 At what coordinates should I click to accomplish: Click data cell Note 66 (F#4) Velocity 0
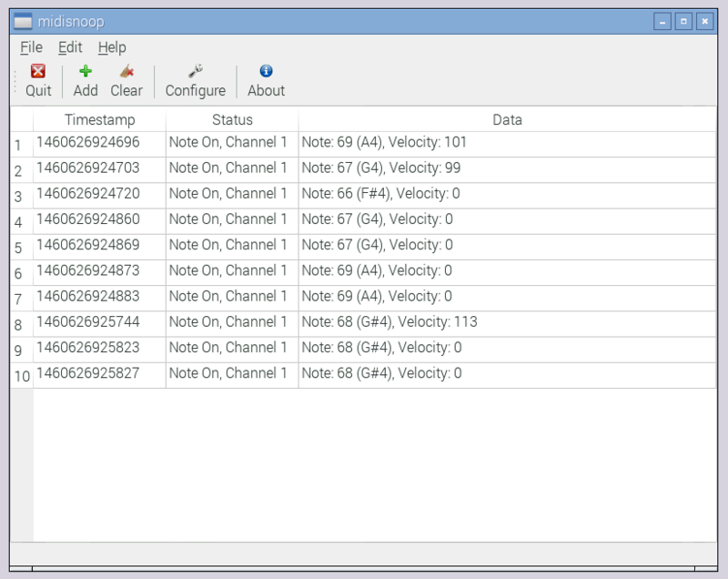[507, 196]
